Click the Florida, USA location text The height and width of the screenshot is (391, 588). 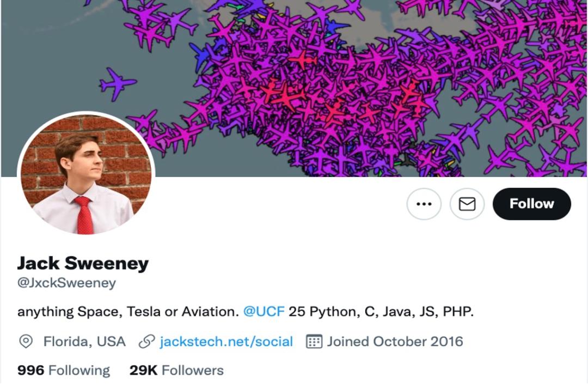point(84,341)
